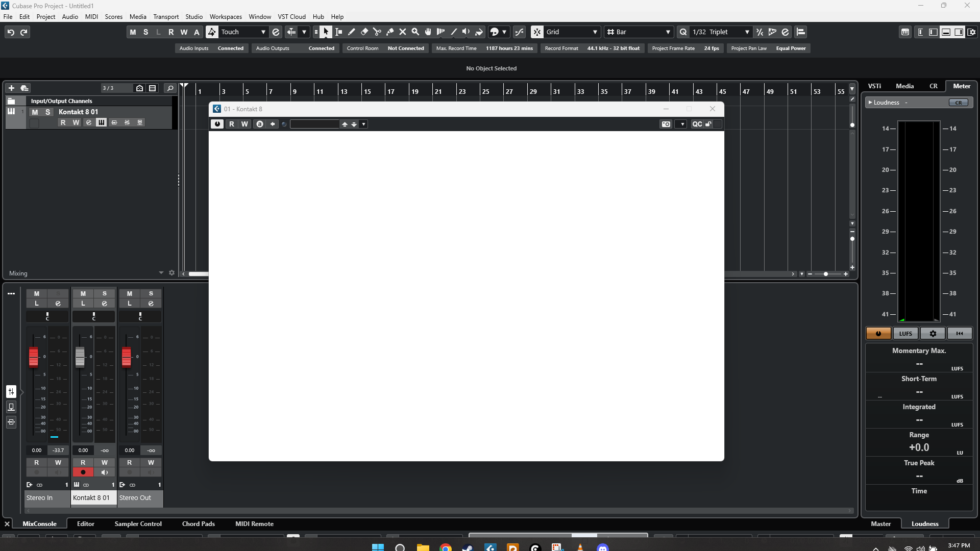Open Windows Start menu

(378, 548)
